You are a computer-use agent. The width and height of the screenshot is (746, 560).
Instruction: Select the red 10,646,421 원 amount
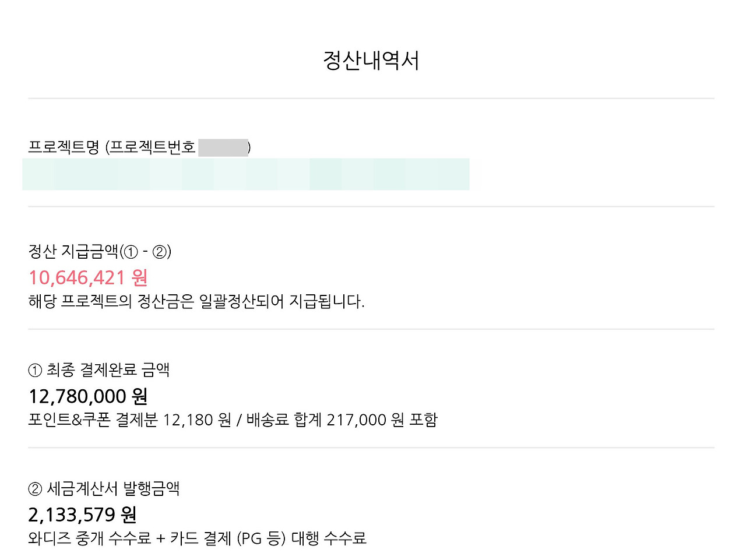(x=88, y=278)
